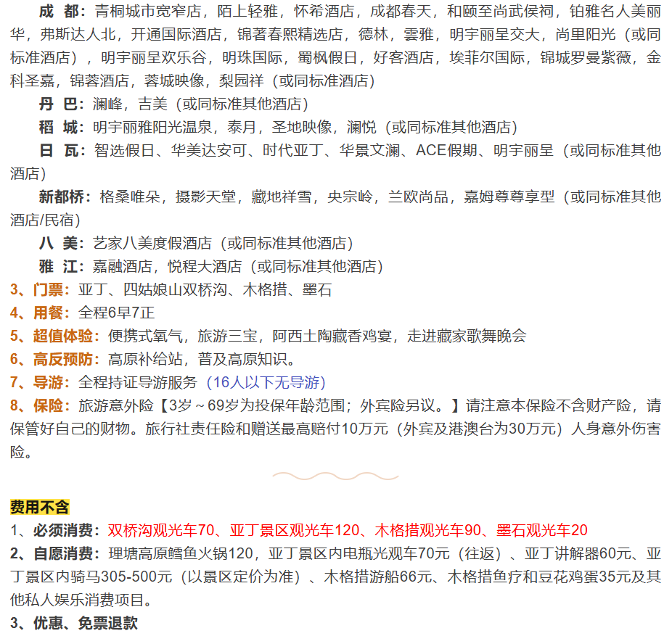The width and height of the screenshot is (672, 636).
Task: Click the text '全程6早7正'
Action: 116,313
